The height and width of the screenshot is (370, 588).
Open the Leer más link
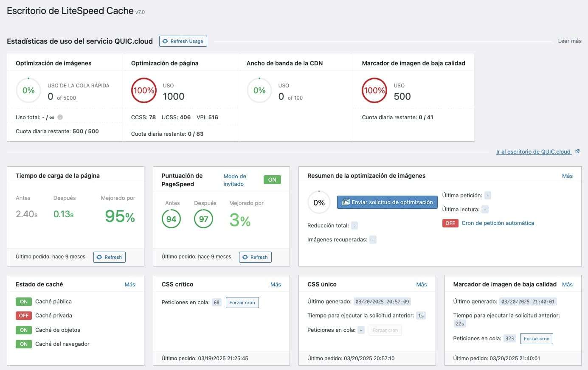[x=569, y=41]
